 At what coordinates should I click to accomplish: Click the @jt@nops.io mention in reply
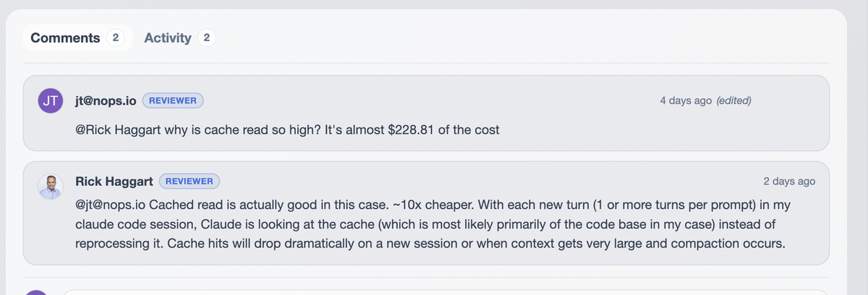(111, 203)
